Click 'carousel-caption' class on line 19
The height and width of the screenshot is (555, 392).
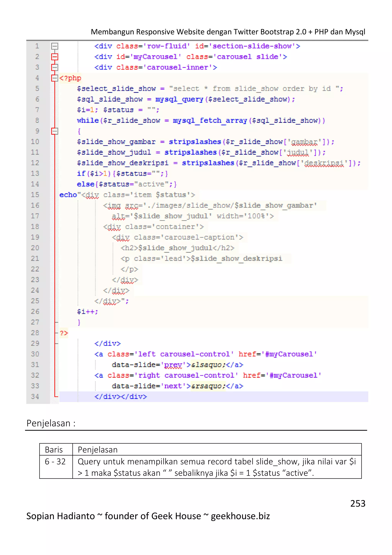[x=199, y=237]
